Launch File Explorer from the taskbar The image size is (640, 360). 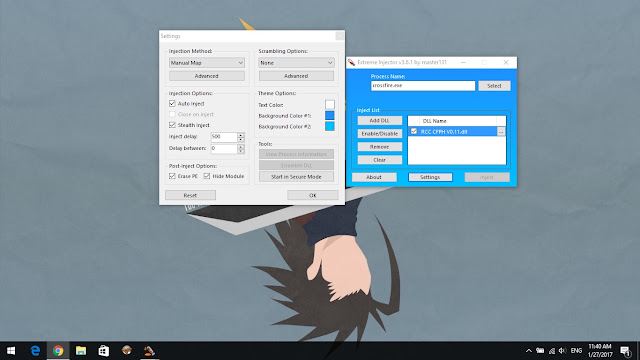click(x=81, y=351)
